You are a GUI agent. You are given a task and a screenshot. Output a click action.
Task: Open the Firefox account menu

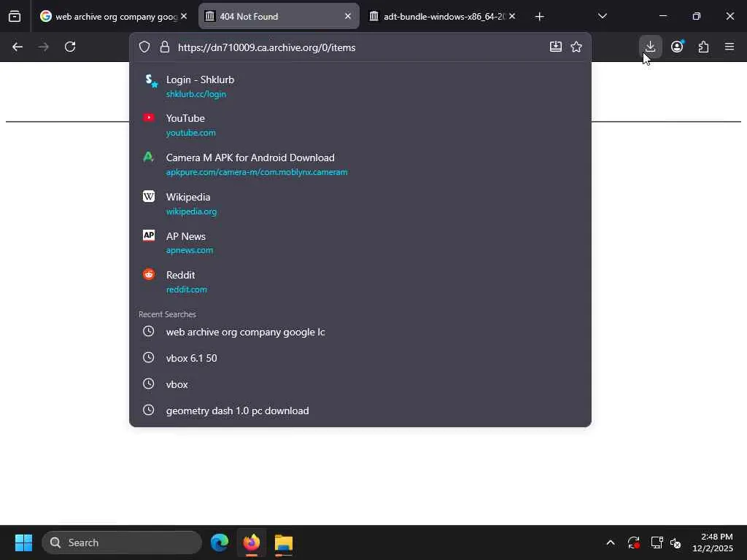(x=677, y=47)
